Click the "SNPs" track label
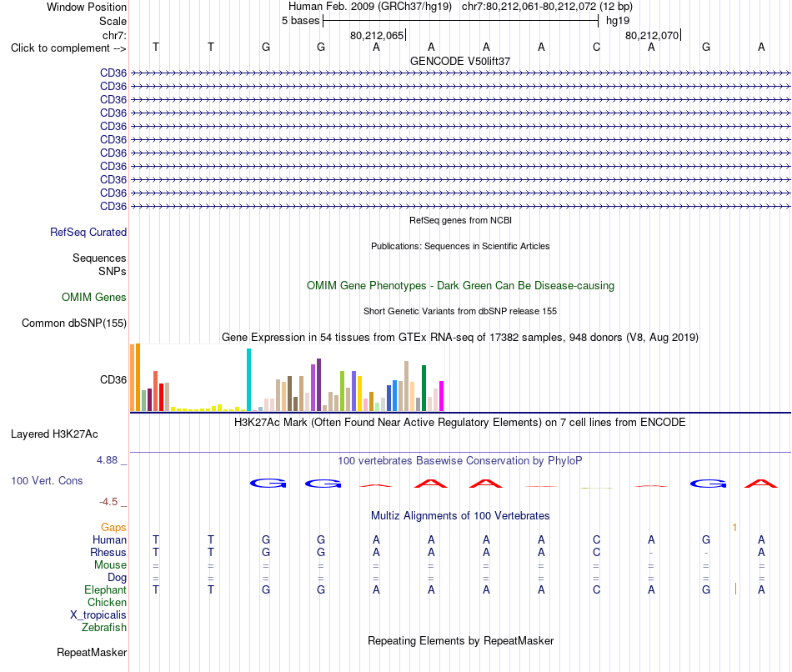 point(113,271)
